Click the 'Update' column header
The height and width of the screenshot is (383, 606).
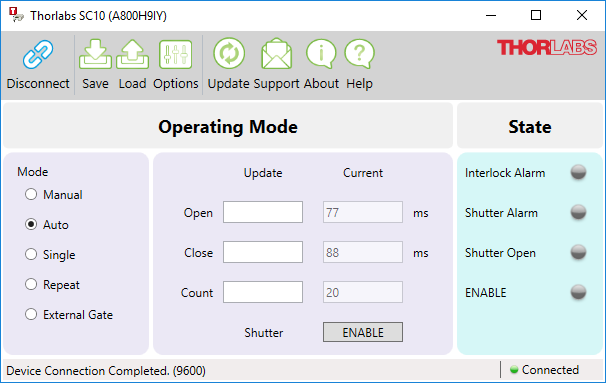[263, 173]
